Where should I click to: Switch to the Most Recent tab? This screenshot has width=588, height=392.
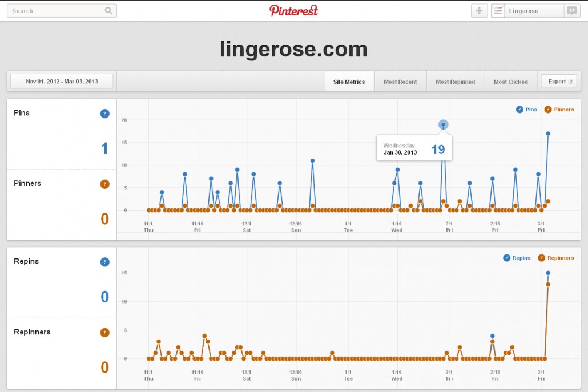(400, 82)
